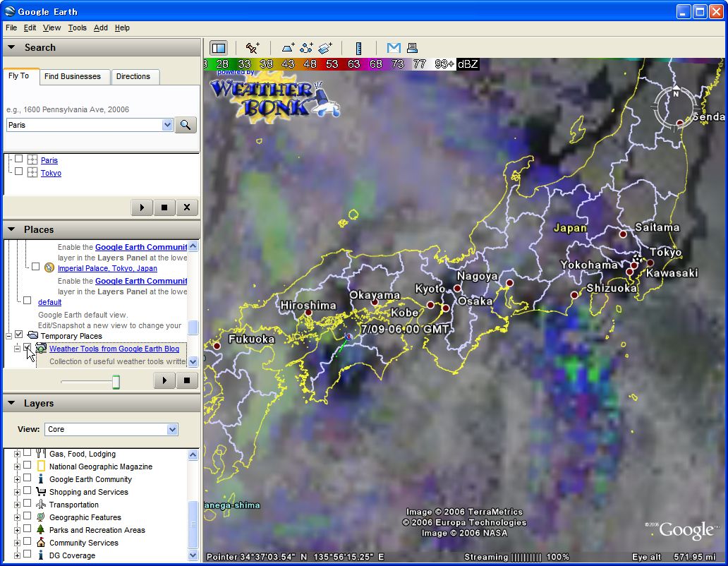Click the Places transparency slider handle
Image resolution: width=728 pixels, height=566 pixels.
coord(116,382)
